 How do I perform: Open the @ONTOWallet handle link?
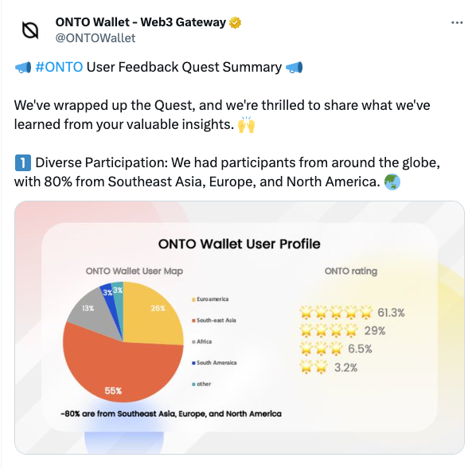[96, 38]
